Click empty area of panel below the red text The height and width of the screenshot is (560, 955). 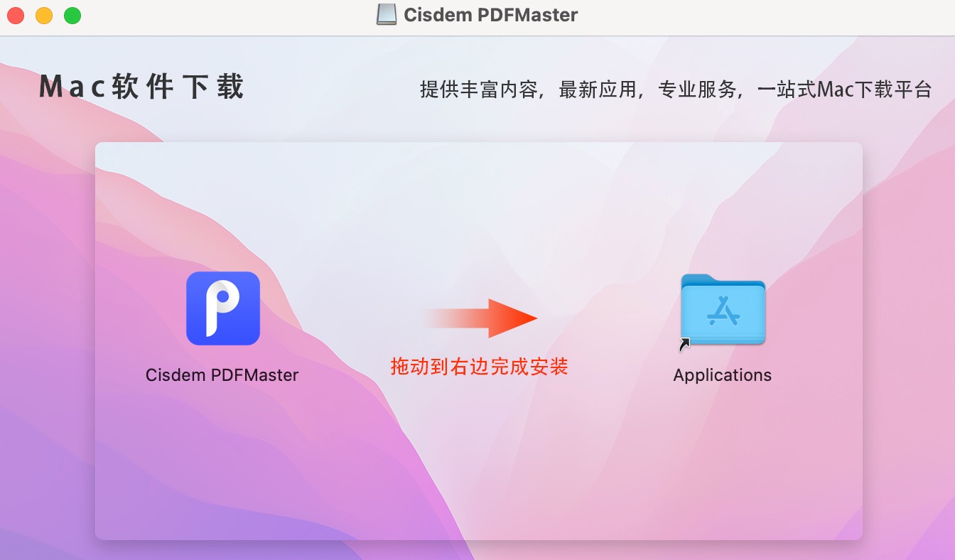click(479, 462)
